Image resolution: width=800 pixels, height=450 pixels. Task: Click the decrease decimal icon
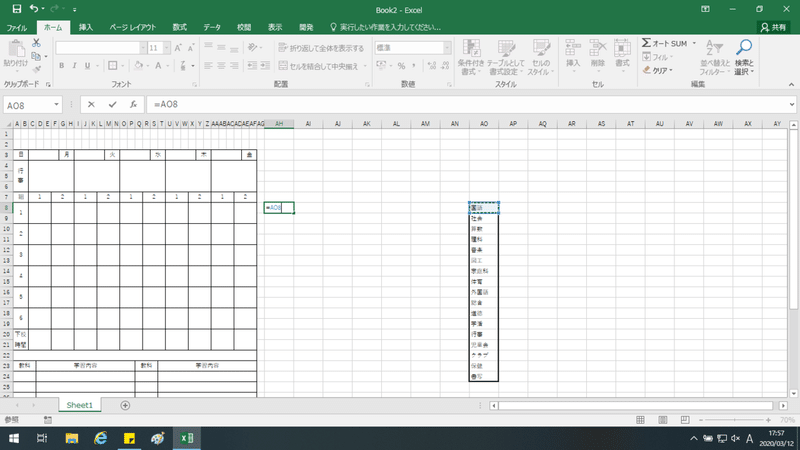pos(445,66)
